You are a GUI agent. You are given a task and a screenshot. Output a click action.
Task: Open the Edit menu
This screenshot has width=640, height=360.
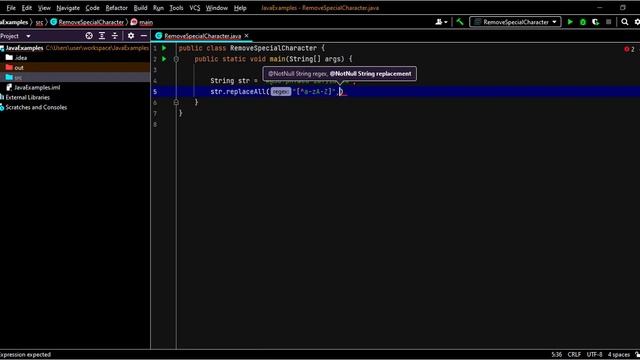point(27,8)
